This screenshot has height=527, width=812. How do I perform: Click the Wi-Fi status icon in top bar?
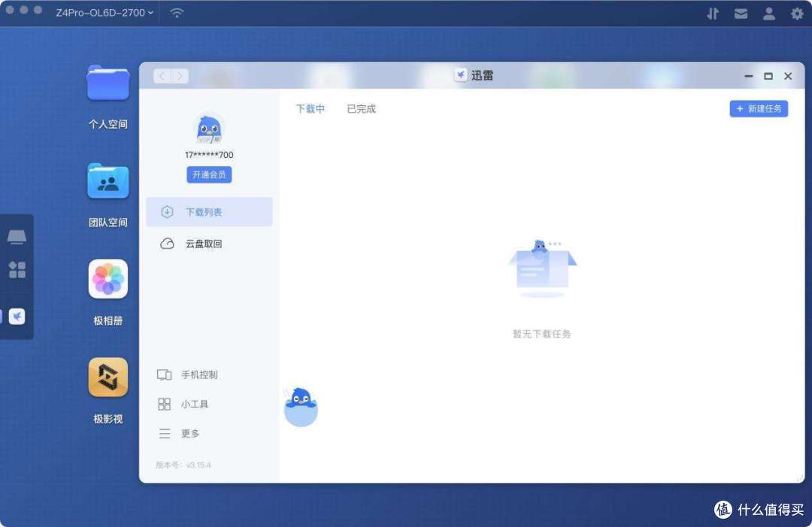tap(177, 13)
